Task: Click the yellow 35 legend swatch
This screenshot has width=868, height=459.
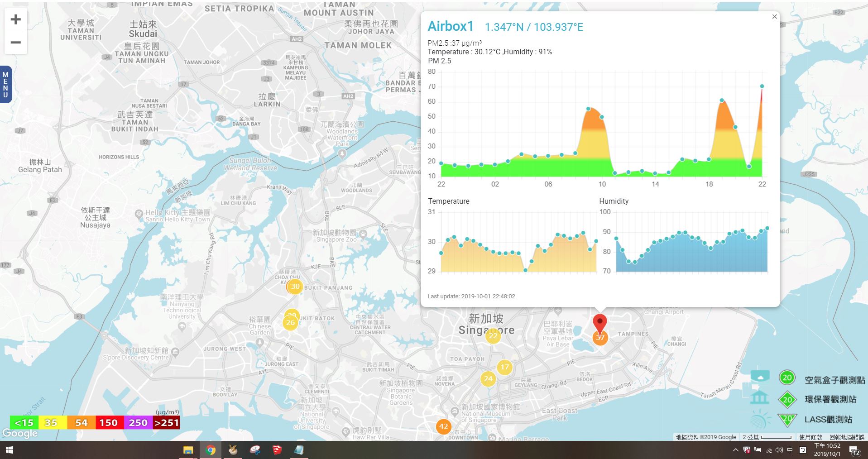Action: pyautogui.click(x=53, y=423)
